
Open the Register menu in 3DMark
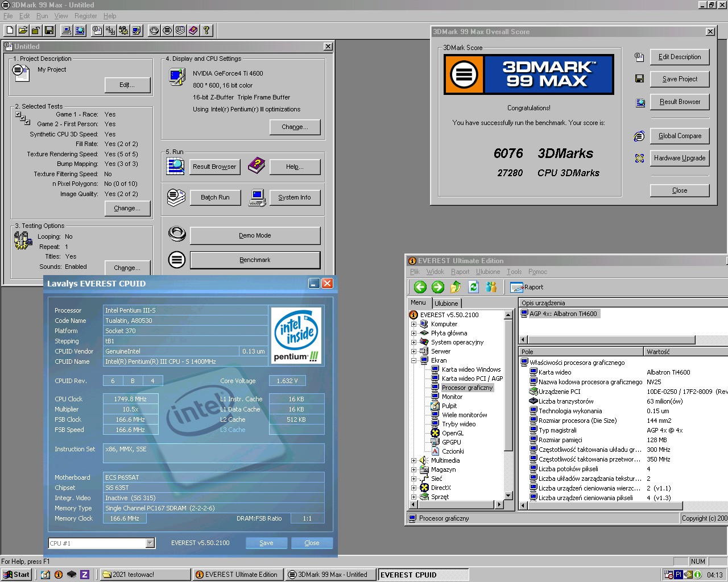click(86, 16)
